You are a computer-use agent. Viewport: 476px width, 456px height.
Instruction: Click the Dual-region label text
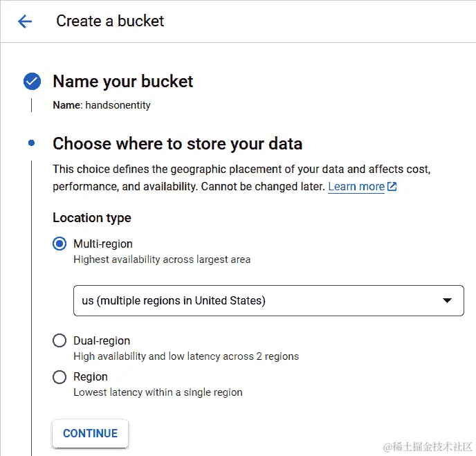coord(102,340)
